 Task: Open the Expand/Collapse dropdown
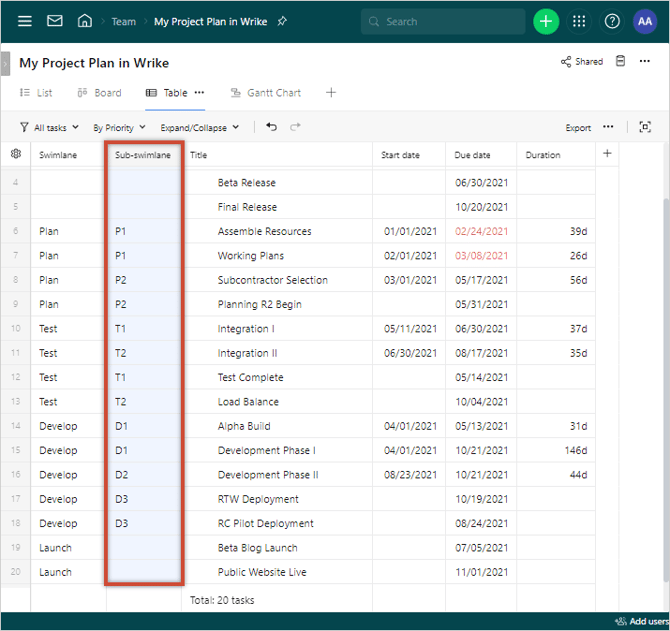click(x=200, y=128)
